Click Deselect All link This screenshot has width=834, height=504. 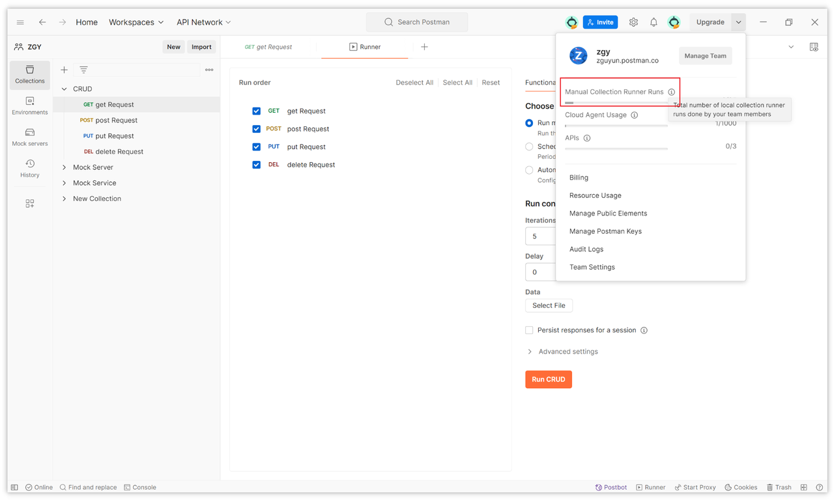[414, 83]
